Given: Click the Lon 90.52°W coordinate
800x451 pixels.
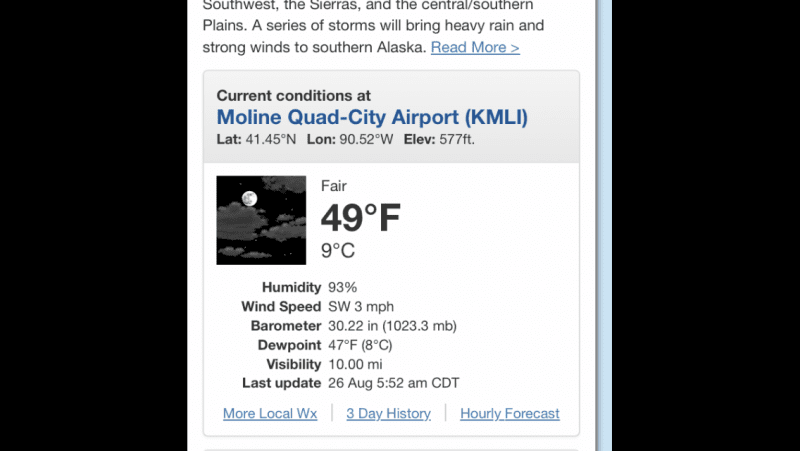Looking at the screenshot, I should point(350,139).
